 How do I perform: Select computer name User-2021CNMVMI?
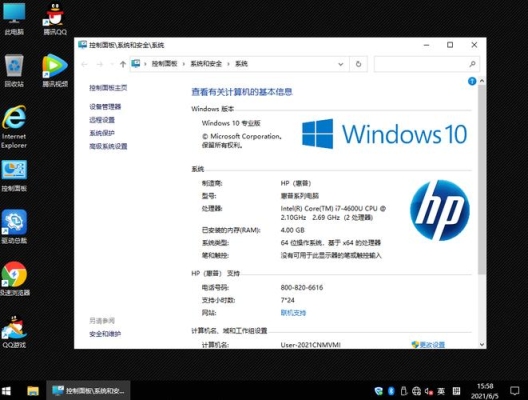[310, 345]
